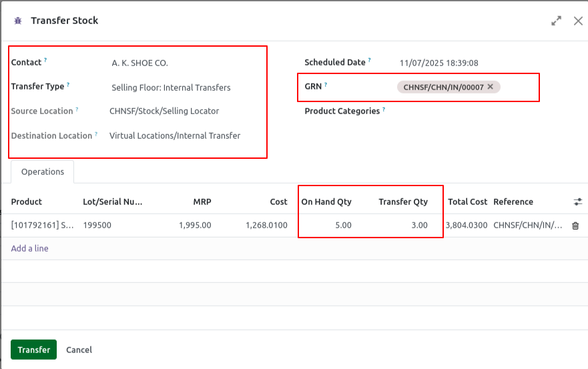Click the debug bug icon beside Transfer Stock
The width and height of the screenshot is (588, 369).
[18, 21]
